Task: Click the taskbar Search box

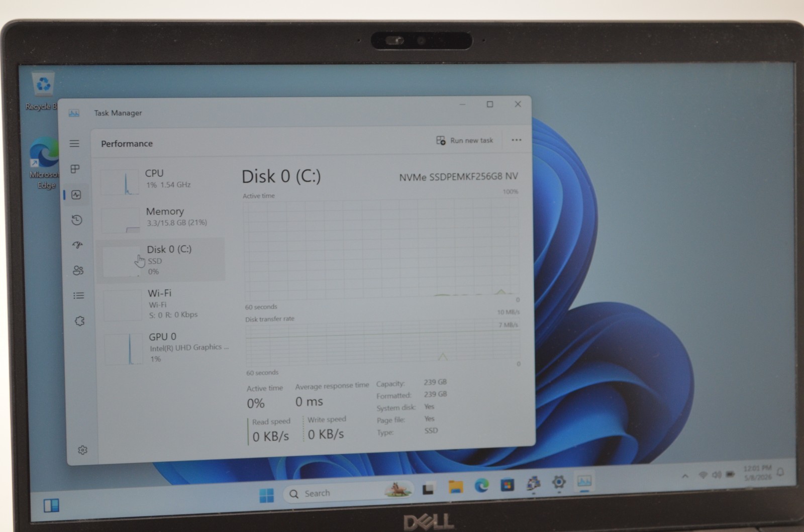Action: coord(349,492)
